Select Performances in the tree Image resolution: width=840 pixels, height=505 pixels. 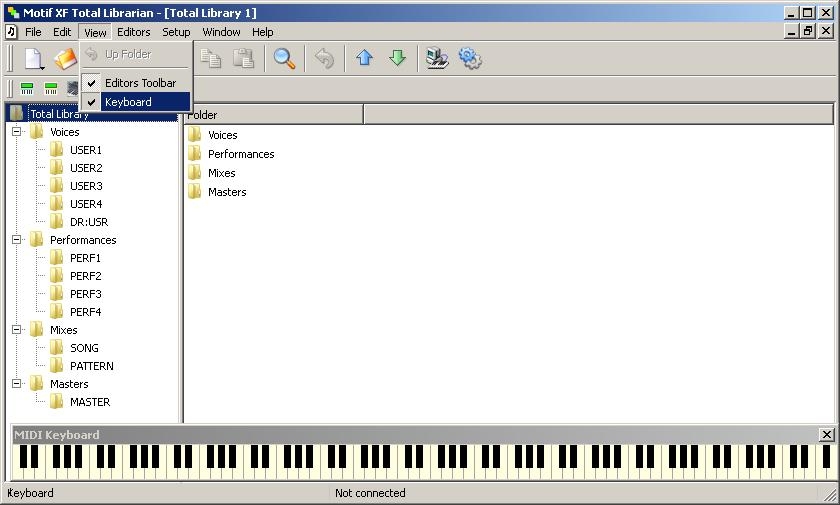click(x=83, y=240)
